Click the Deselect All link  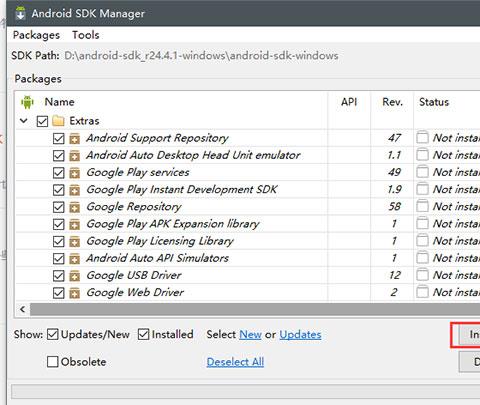tap(235, 362)
